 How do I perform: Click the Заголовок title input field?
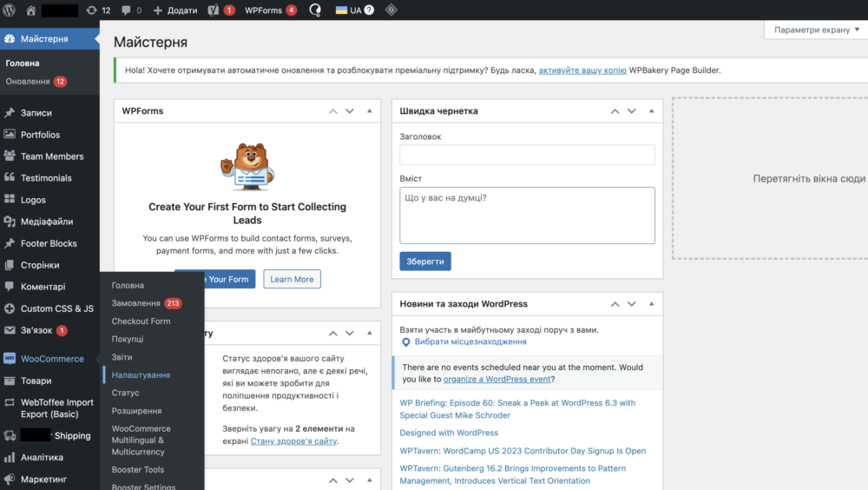[527, 155]
